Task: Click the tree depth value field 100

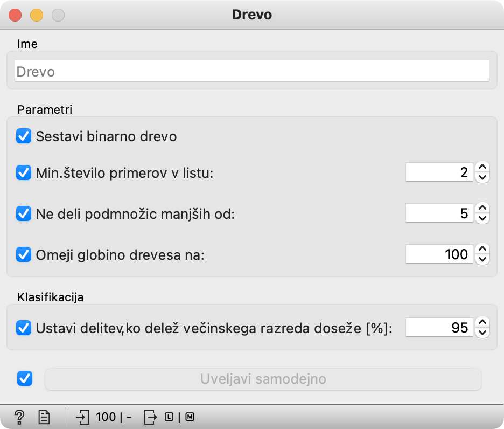Action: click(x=439, y=254)
